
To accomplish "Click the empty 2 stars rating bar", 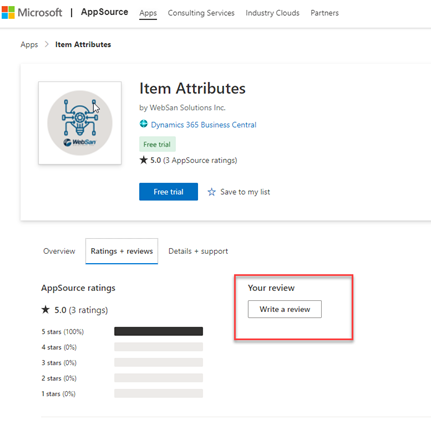I will pos(158,378).
